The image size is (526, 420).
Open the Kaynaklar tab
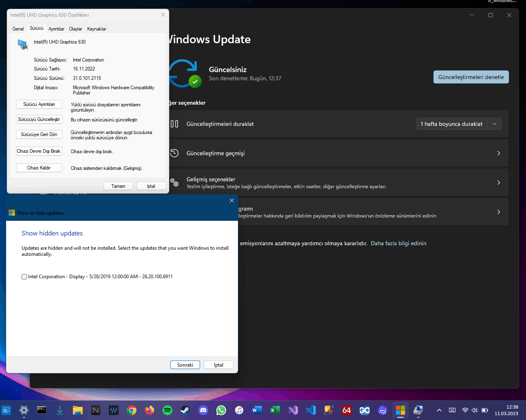(97, 29)
